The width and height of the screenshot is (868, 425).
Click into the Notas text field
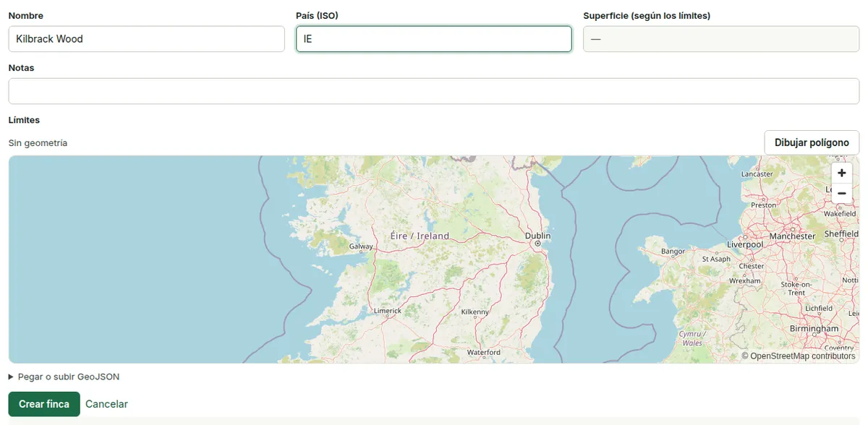(x=434, y=91)
